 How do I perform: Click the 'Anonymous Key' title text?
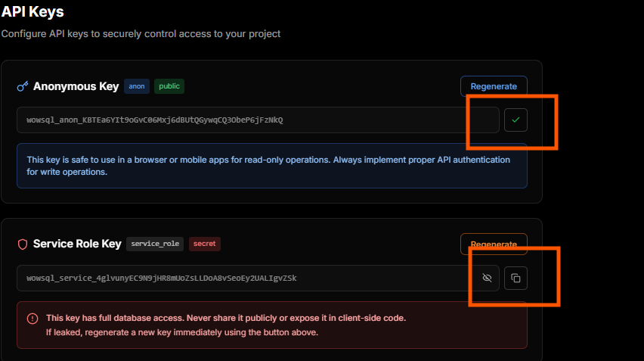point(76,86)
